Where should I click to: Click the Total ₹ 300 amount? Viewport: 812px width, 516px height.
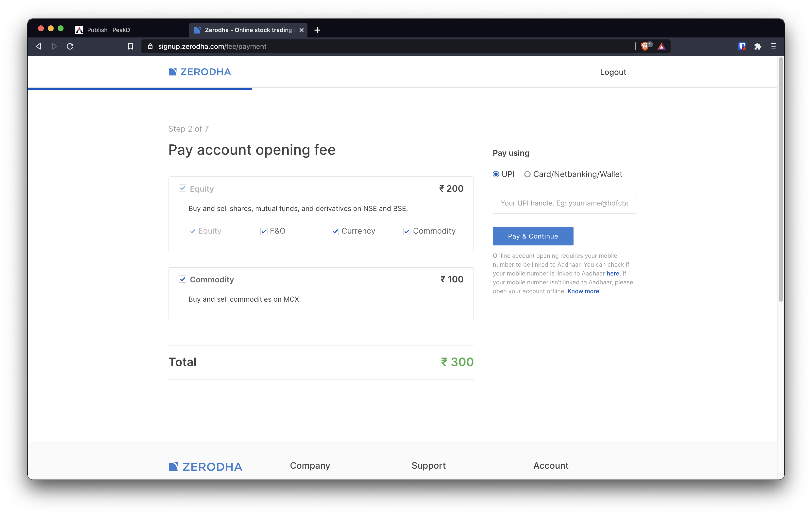tap(457, 362)
